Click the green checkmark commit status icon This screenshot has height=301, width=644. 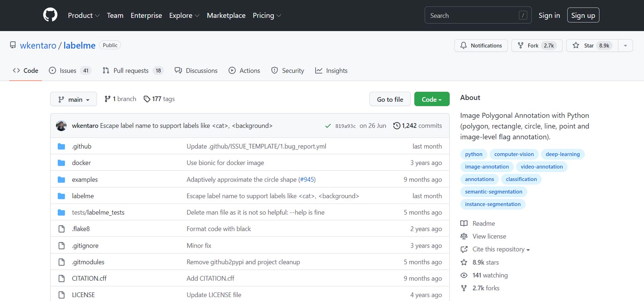[x=328, y=126]
